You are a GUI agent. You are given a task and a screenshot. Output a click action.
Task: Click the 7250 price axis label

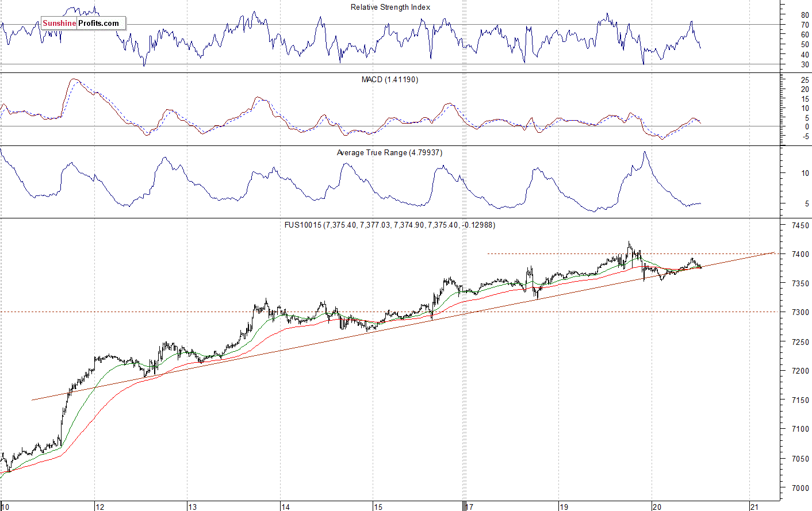click(801, 342)
